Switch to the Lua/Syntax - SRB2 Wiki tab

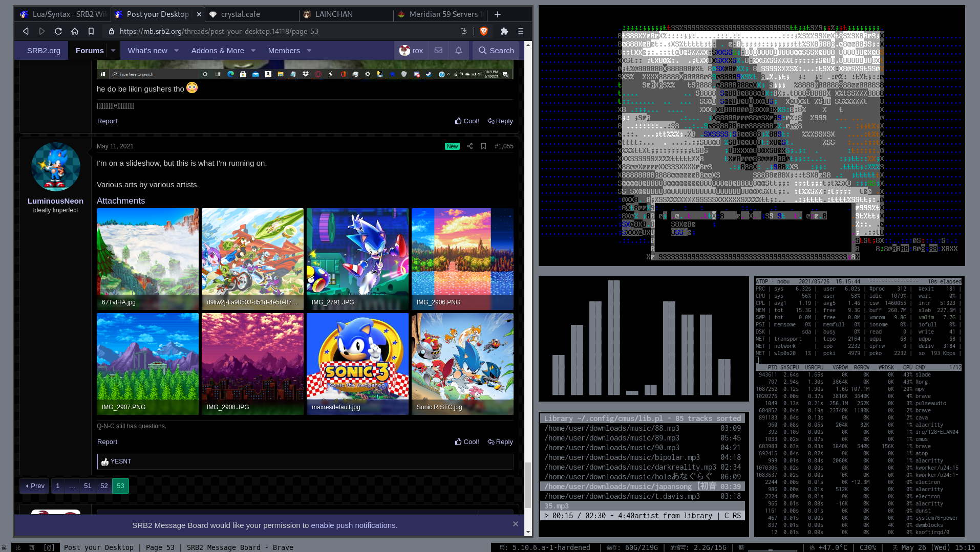coord(63,14)
